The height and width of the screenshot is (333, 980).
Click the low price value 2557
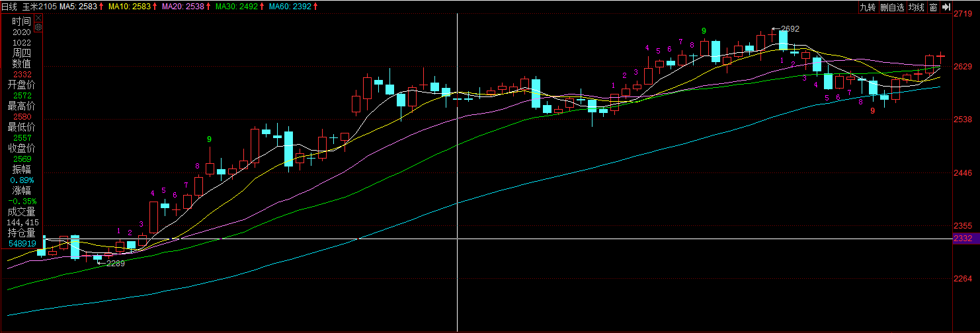[x=22, y=137]
